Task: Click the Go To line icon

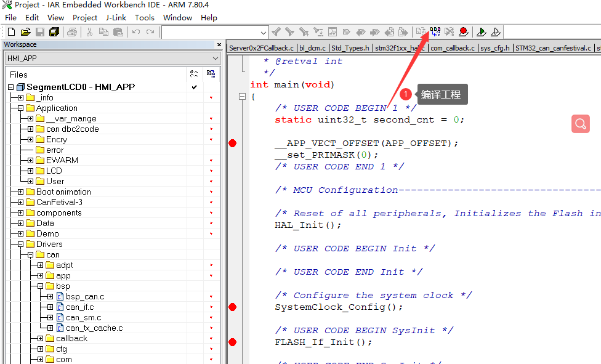Action: pos(333,32)
